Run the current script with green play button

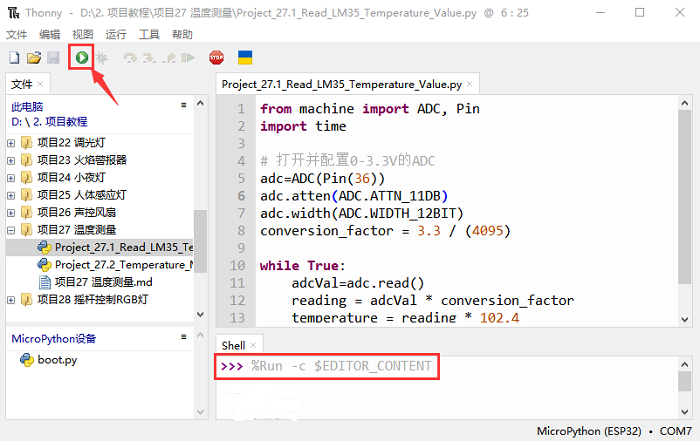(x=81, y=58)
